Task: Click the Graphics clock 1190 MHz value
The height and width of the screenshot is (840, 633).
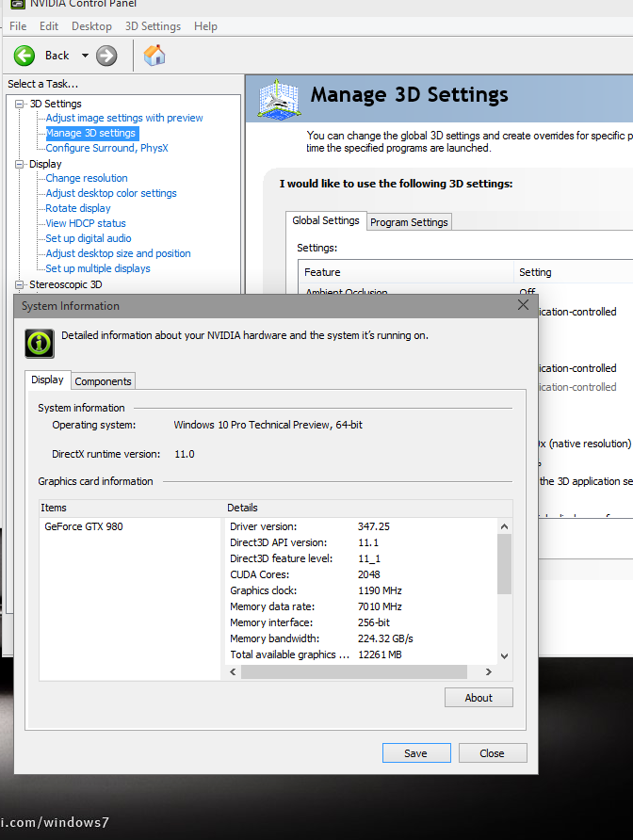Action: pos(380,590)
